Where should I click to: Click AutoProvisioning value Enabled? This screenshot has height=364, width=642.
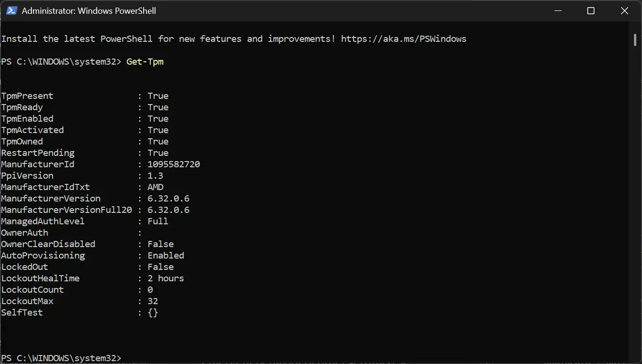coord(166,256)
